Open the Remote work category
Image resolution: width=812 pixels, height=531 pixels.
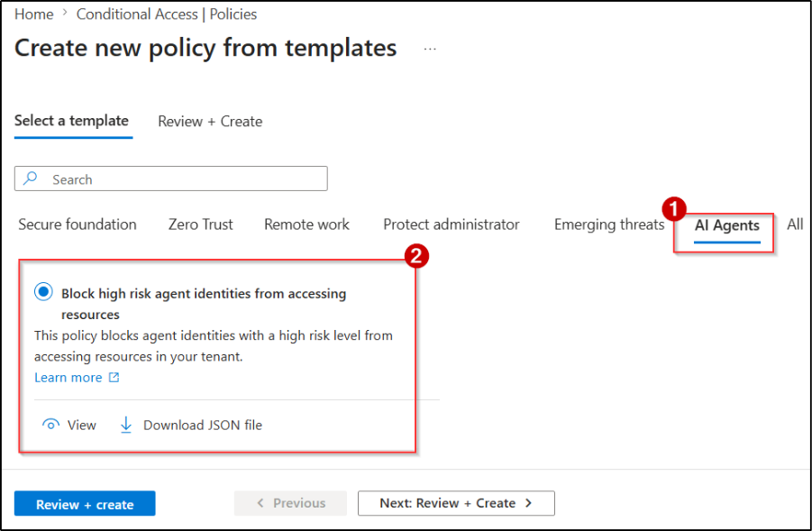click(x=306, y=224)
